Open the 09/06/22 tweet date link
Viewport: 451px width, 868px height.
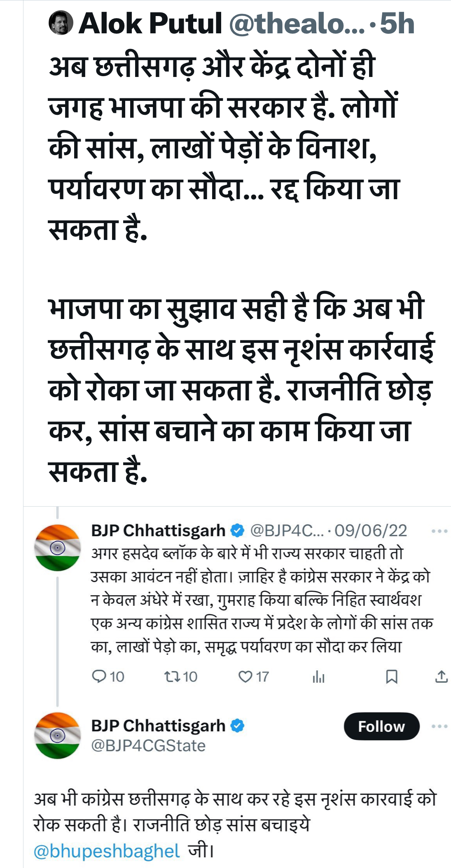[371, 531]
